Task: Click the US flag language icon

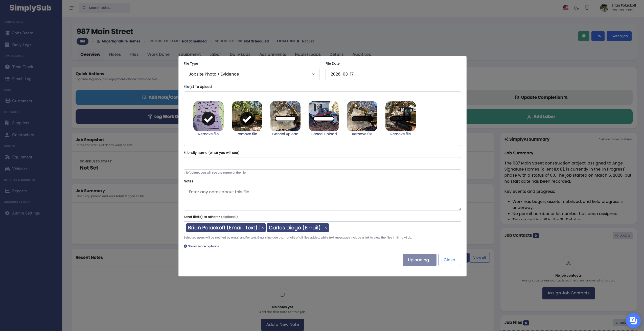Action: [566, 8]
